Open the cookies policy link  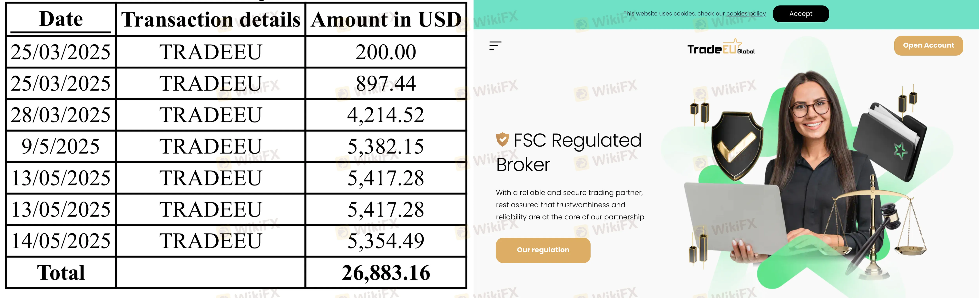click(x=746, y=14)
